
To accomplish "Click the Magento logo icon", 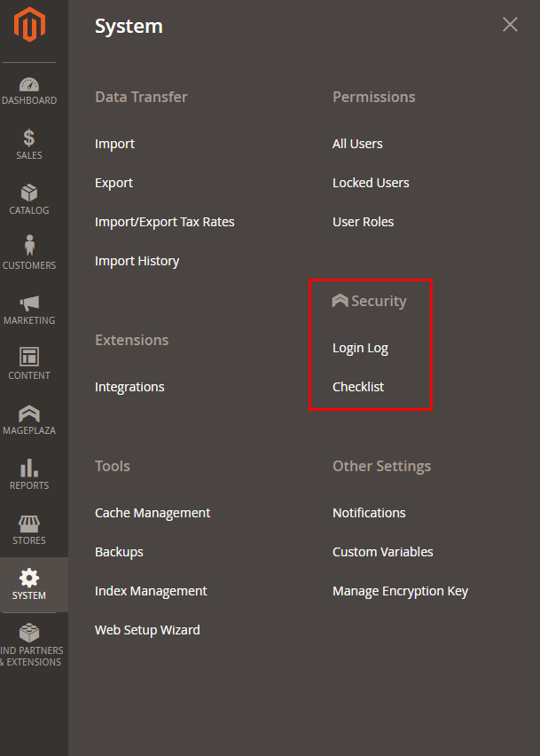I will pyautogui.click(x=29, y=26).
